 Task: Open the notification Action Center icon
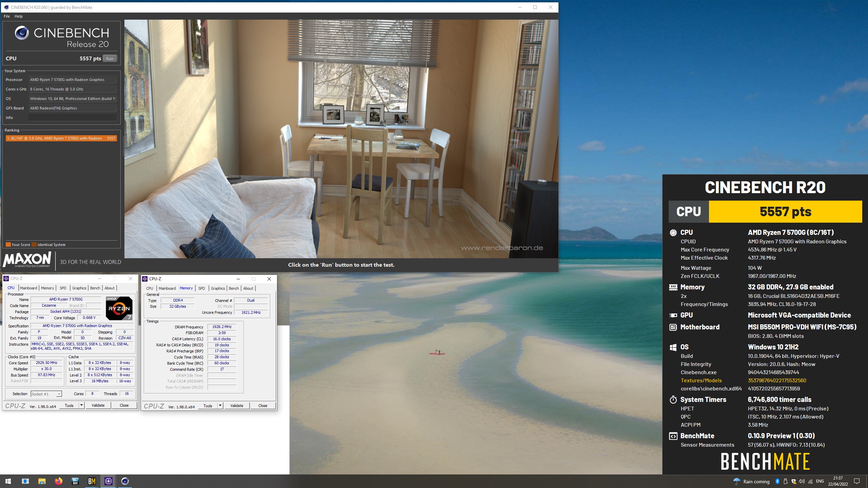coord(857,482)
